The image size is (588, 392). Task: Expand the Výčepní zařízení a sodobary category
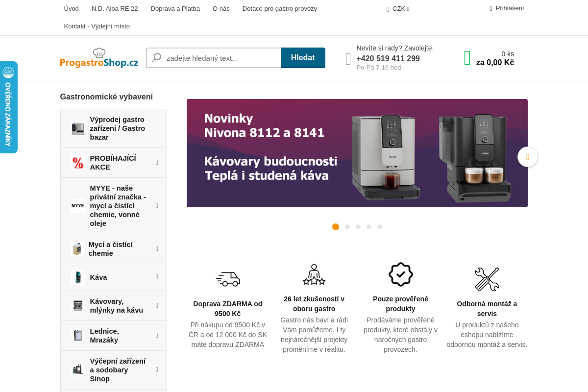[157, 369]
